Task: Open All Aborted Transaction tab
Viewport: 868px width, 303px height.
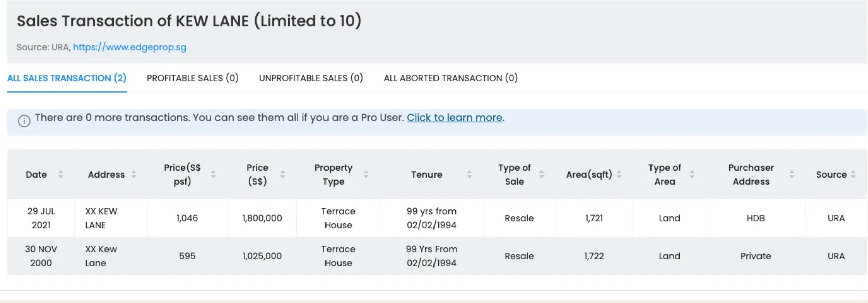Action: coord(451,78)
